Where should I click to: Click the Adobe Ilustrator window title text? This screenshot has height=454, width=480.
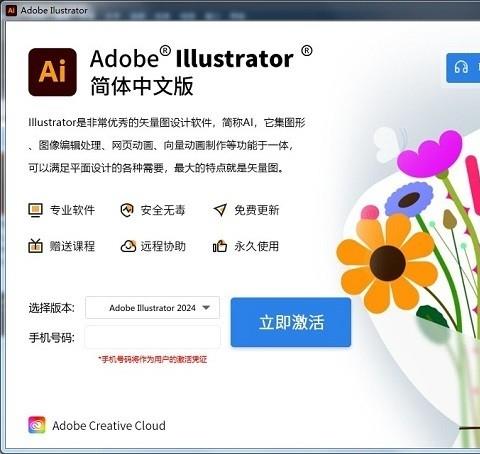(x=54, y=10)
